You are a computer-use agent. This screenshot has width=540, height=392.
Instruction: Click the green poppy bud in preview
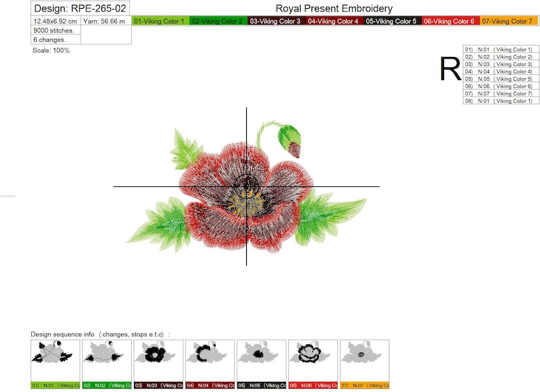coord(290,141)
